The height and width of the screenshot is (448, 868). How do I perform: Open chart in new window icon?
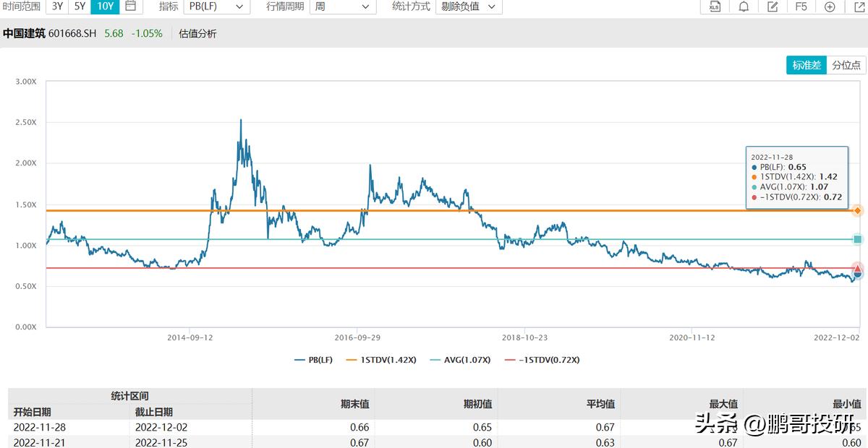[858, 7]
